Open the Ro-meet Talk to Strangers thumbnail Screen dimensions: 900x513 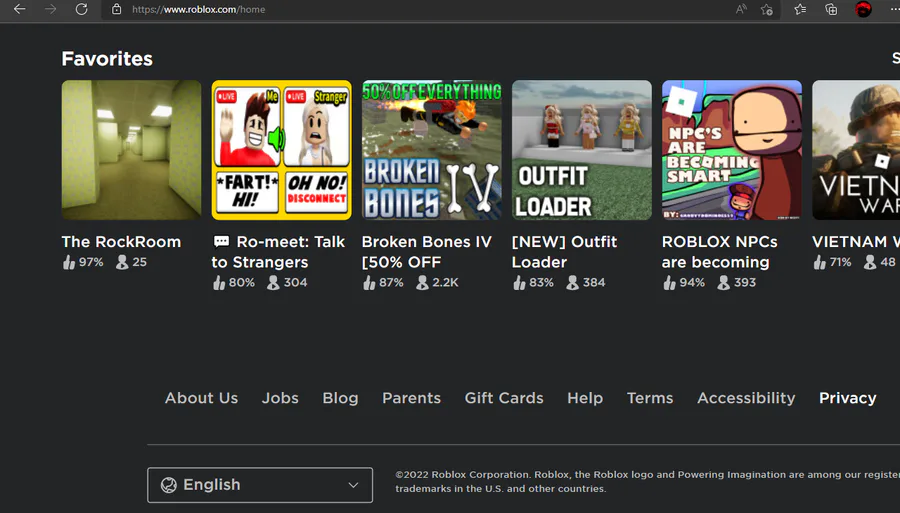coord(281,150)
